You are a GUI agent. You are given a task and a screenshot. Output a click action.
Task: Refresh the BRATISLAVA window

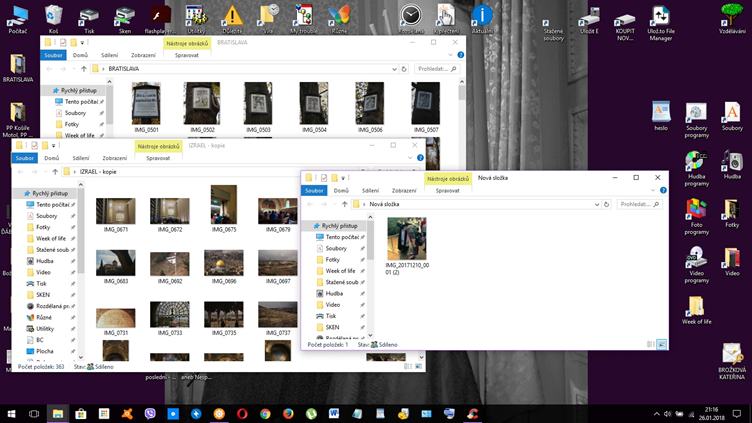click(x=404, y=69)
